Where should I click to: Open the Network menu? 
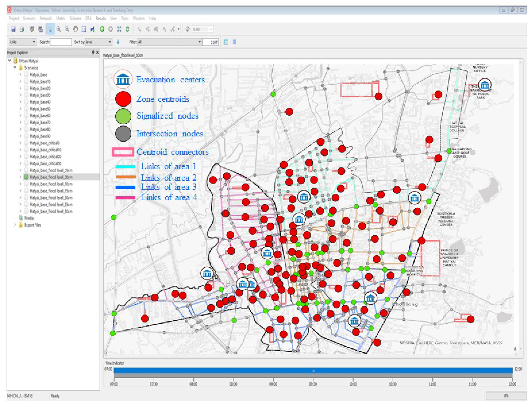[46, 19]
